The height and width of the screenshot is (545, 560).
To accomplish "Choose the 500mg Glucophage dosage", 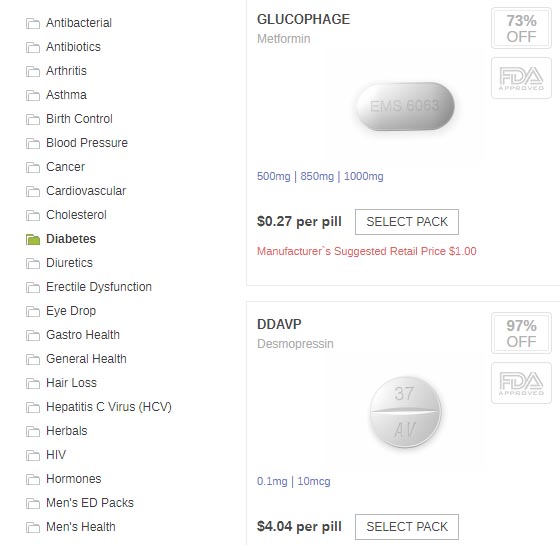I will (274, 176).
